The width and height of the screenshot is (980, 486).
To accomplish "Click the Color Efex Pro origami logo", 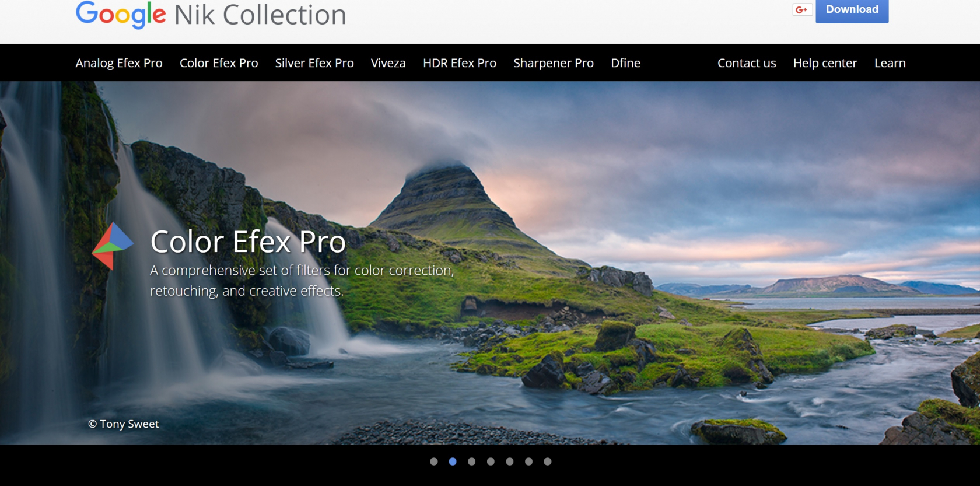I will (x=112, y=246).
